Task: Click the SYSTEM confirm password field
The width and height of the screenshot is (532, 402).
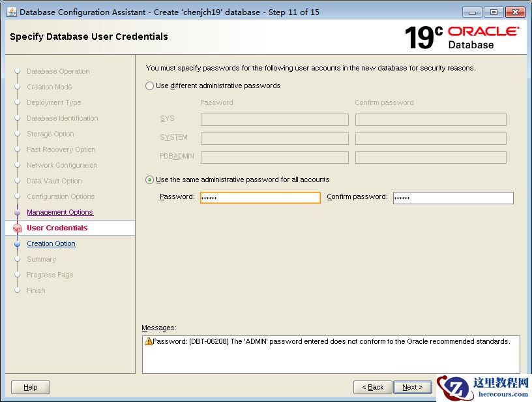Action: pyautogui.click(x=431, y=138)
